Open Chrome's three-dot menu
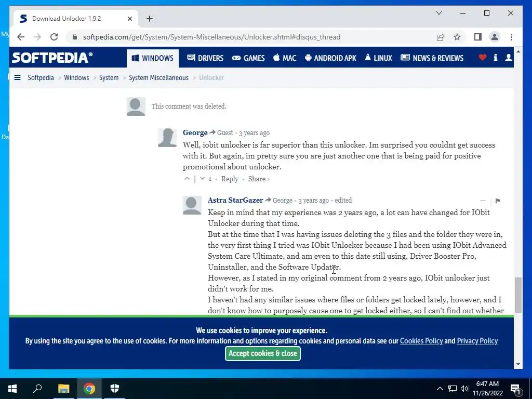 coord(511,37)
